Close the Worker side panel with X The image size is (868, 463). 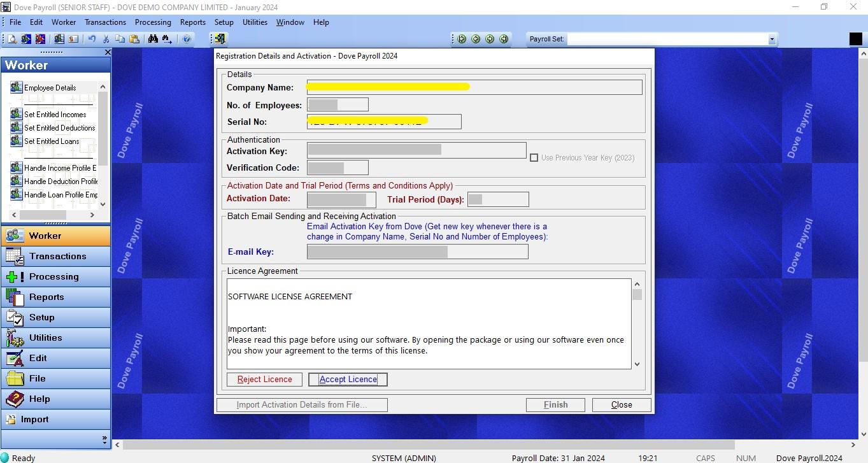point(107,52)
